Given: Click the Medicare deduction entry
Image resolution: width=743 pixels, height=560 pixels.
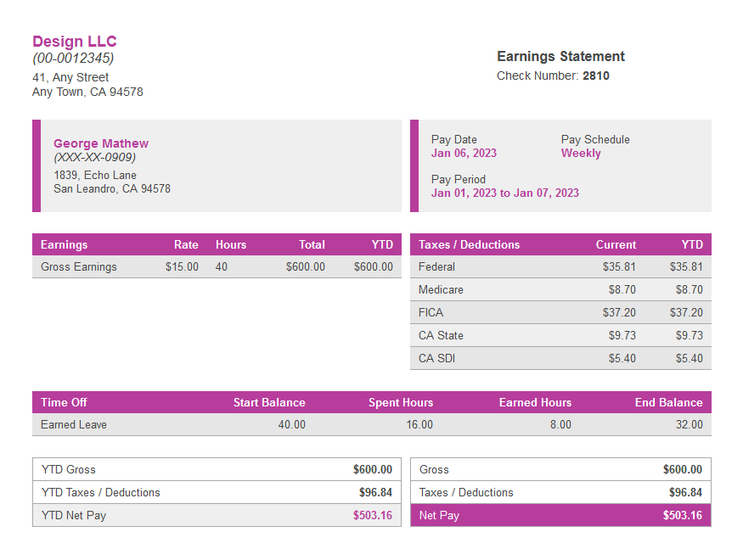Looking at the screenshot, I should (x=441, y=289).
